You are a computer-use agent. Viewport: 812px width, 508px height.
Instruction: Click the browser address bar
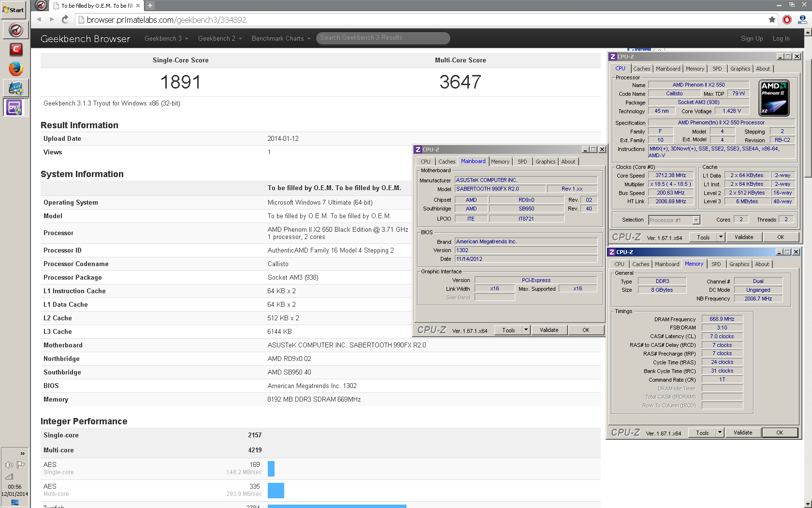pyautogui.click(x=420, y=20)
